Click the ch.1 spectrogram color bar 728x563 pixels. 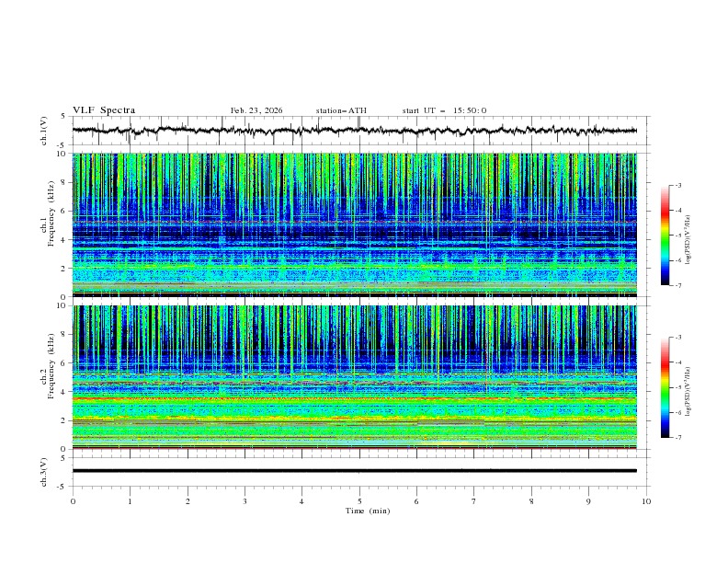(665, 236)
